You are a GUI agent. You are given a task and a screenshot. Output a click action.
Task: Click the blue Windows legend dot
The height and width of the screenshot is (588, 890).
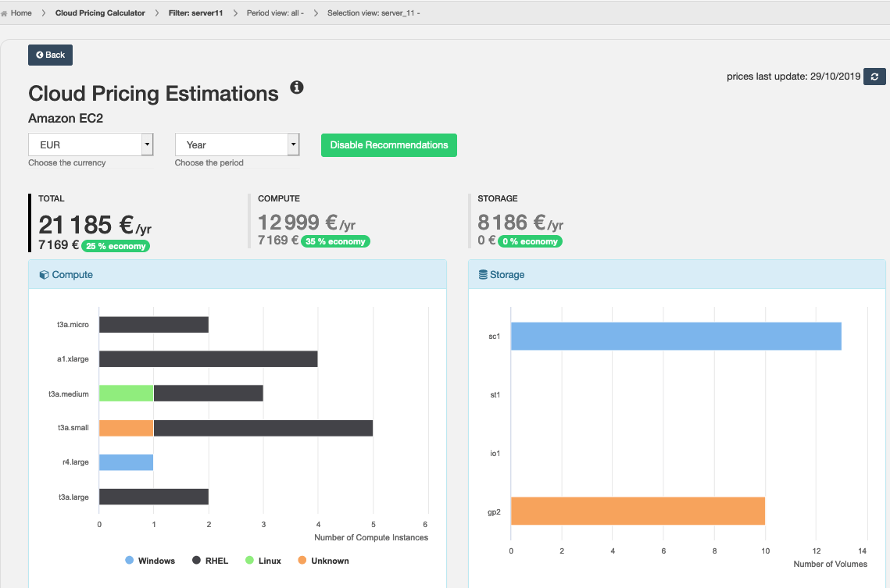click(x=130, y=560)
